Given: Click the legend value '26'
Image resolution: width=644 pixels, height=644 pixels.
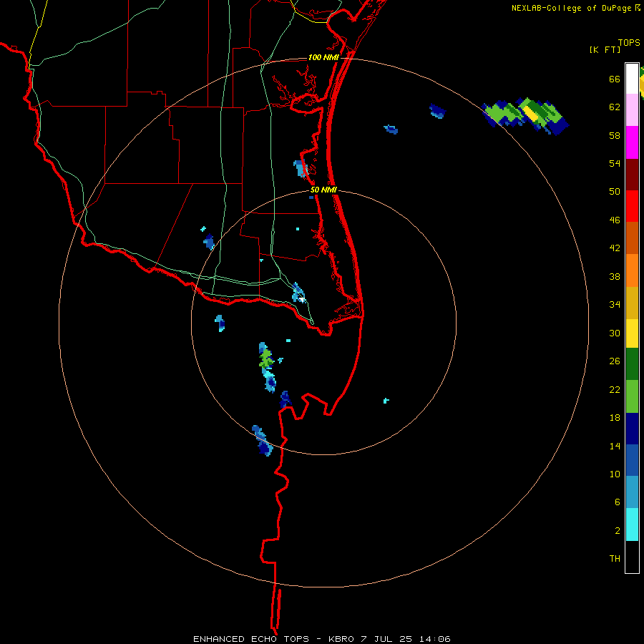Looking at the screenshot, I should [x=615, y=361].
